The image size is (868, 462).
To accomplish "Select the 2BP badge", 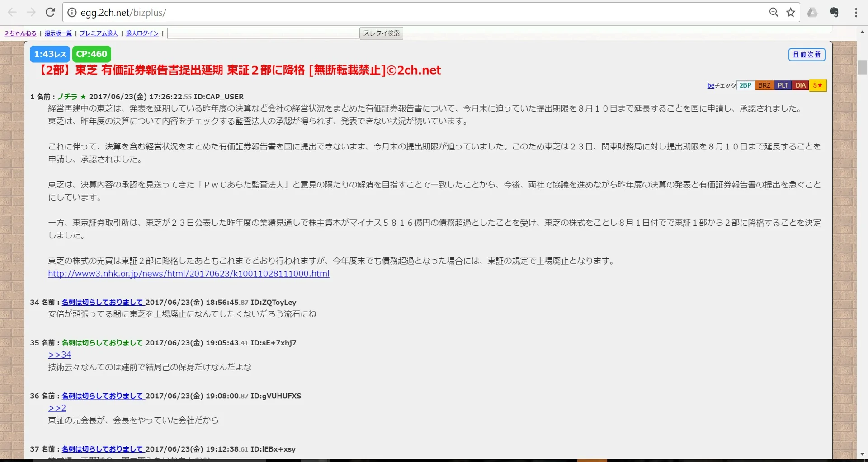I will [x=745, y=85].
